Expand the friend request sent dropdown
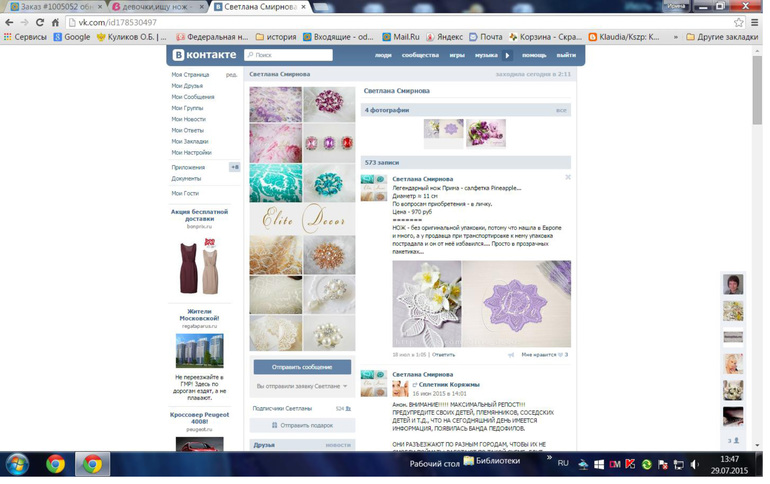Image resolution: width=770 pixels, height=484 pixels. [302, 386]
